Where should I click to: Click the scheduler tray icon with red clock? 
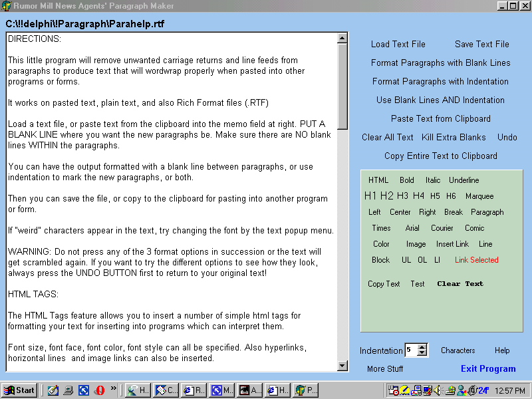393,390
